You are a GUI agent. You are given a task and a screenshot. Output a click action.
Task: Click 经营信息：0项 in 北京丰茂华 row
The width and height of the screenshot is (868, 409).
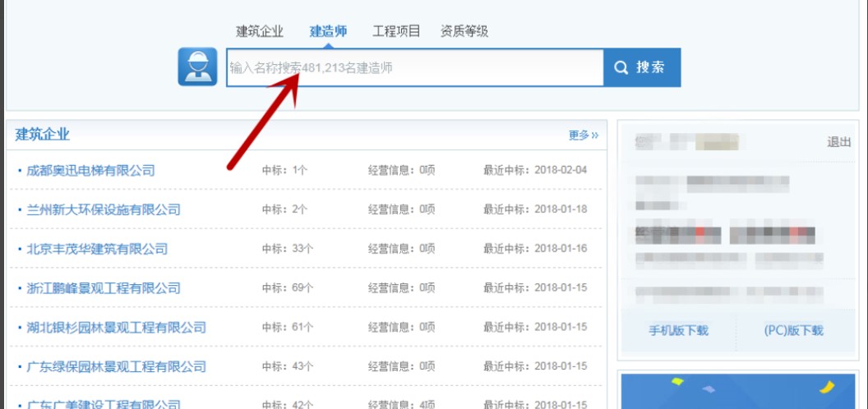click(x=401, y=249)
